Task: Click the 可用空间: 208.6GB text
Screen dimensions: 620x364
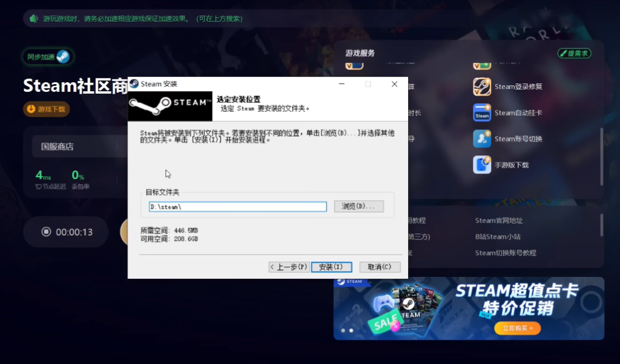Action: [x=170, y=239]
